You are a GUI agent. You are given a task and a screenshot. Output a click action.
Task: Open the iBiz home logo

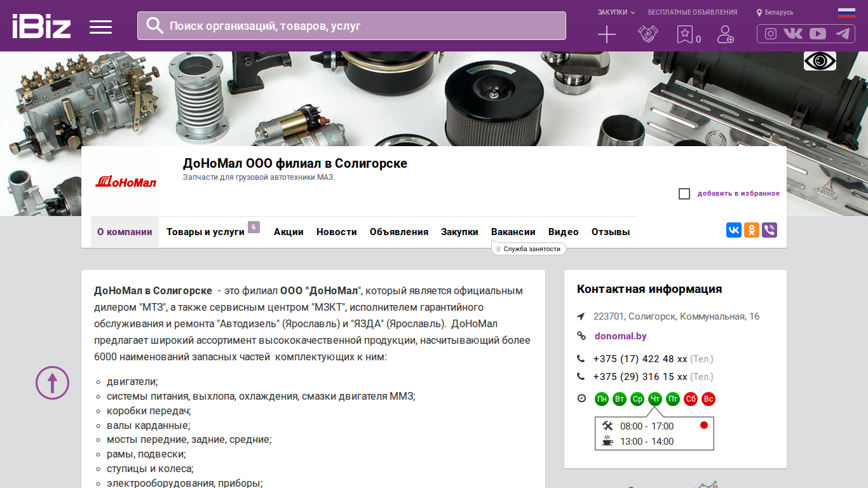tap(41, 26)
